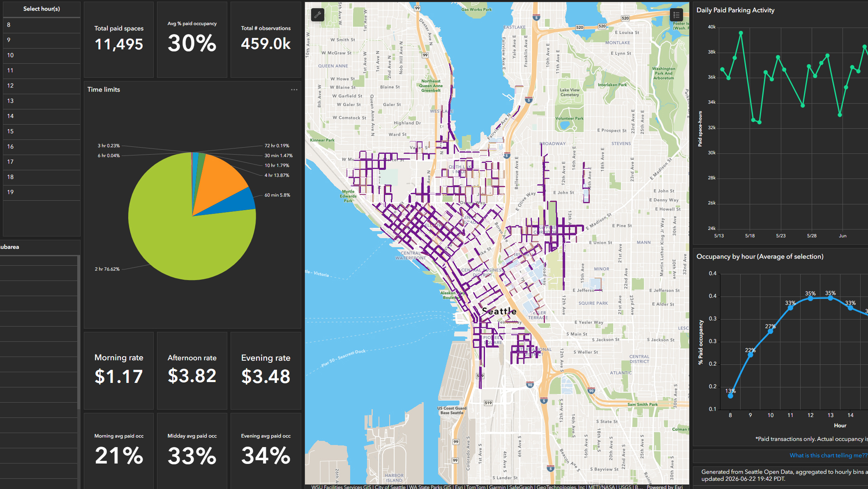Click the Morning rate $1.17 card
The image size is (868, 489).
tap(119, 371)
